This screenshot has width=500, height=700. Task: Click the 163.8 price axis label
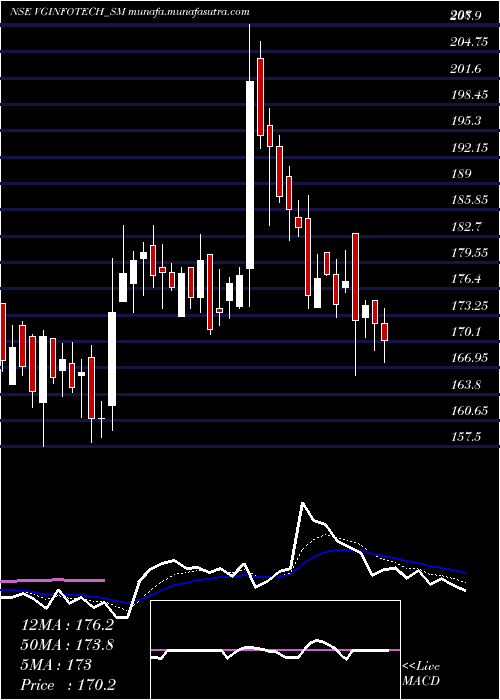coord(466,384)
